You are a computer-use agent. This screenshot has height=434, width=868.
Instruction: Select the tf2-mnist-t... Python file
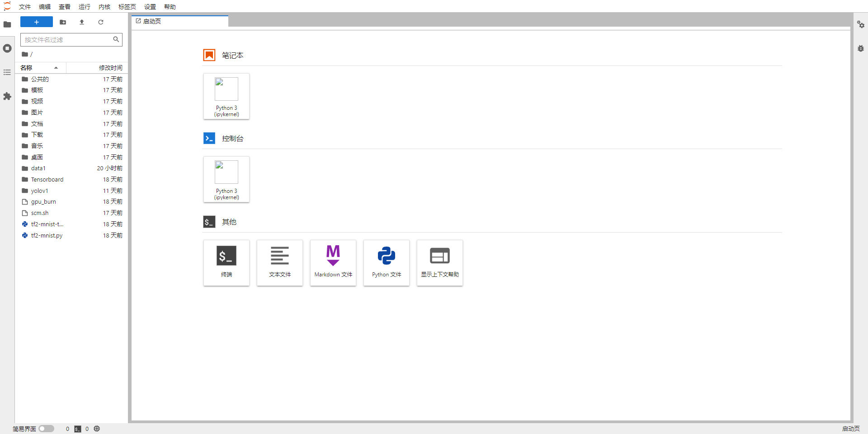(72, 224)
